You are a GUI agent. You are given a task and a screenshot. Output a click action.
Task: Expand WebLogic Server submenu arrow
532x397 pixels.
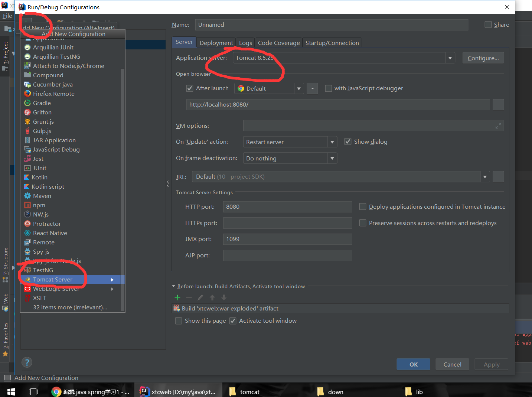pos(112,289)
